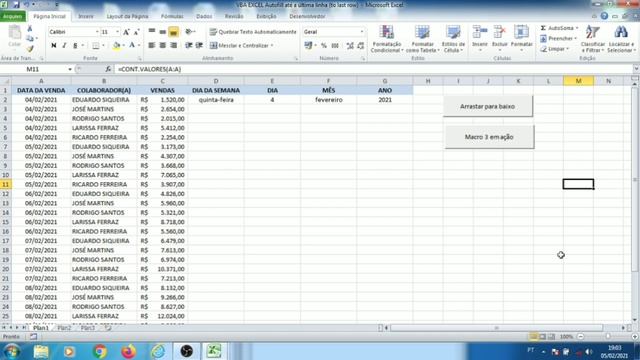Screen dimensions: 640x360
Task: Click the formula bar with CONT.VALORES
Action: click(373, 69)
